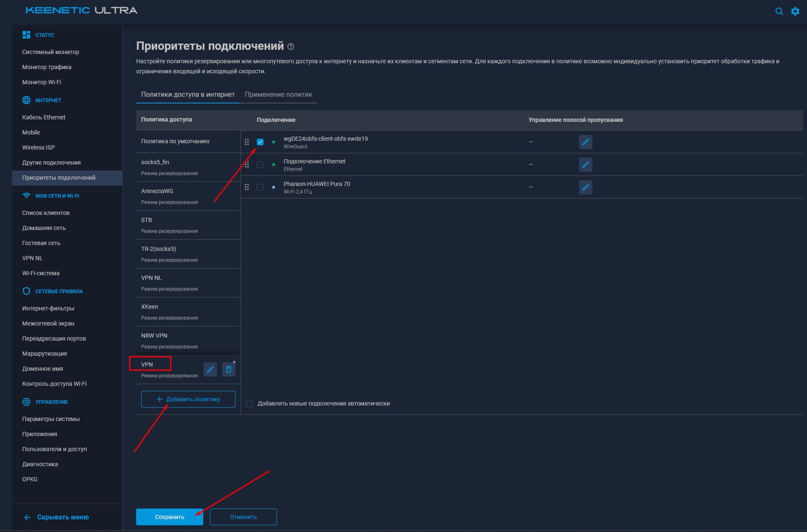Uncheck the wgDE24obfs-client-obfs-xwde19 connection
The width and height of the screenshot is (807, 532).
pyautogui.click(x=260, y=142)
